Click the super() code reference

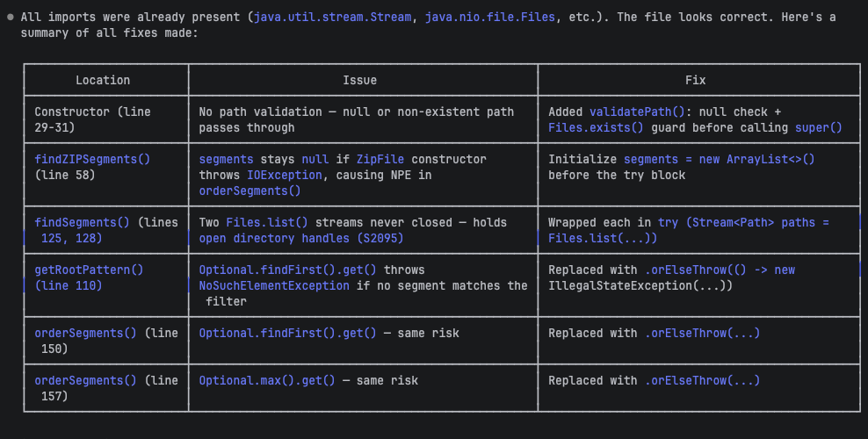tap(818, 128)
